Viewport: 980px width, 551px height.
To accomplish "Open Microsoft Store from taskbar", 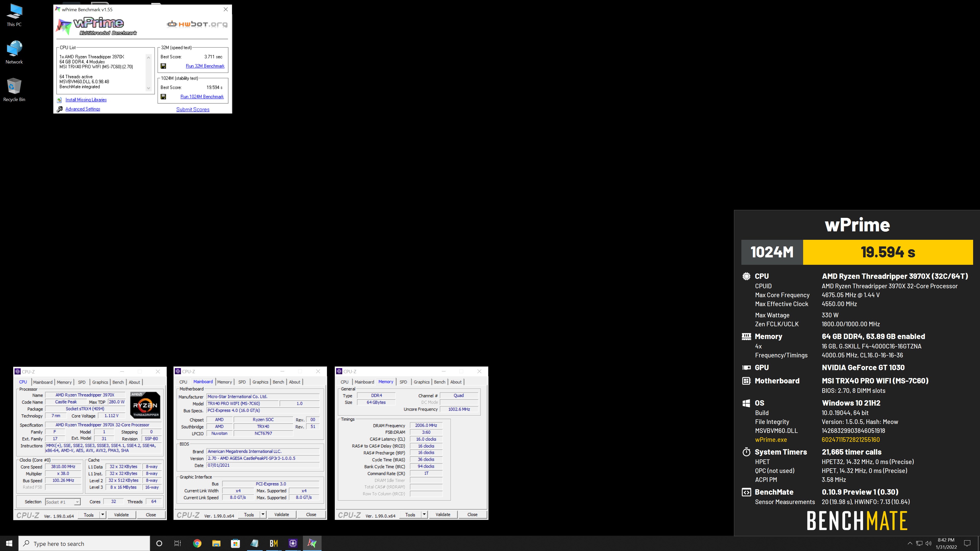I will [x=236, y=543].
